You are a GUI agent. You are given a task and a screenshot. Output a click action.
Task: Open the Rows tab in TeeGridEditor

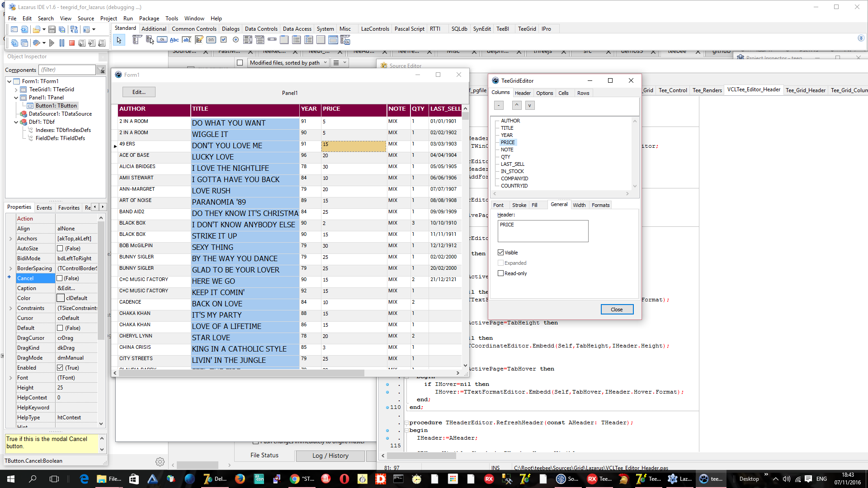[x=583, y=93]
